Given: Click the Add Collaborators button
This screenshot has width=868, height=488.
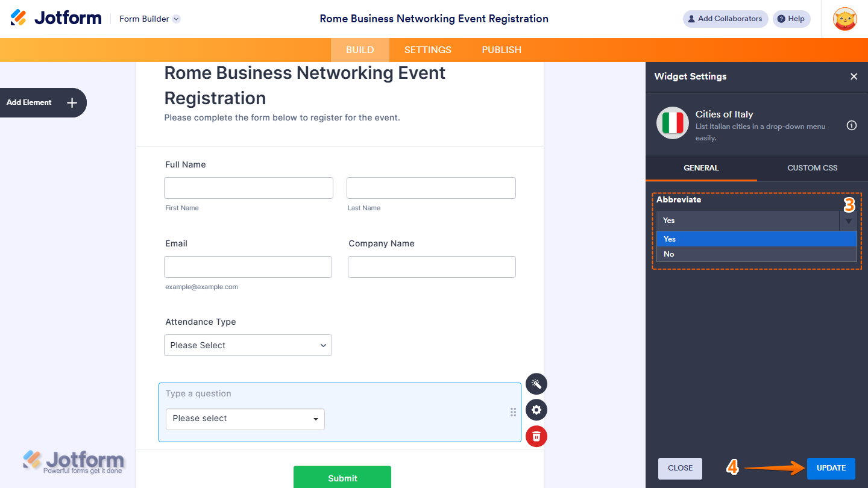Looking at the screenshot, I should click(725, 19).
